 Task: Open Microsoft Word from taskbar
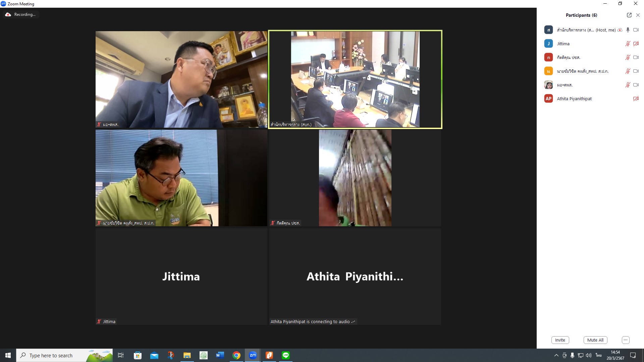point(220,355)
